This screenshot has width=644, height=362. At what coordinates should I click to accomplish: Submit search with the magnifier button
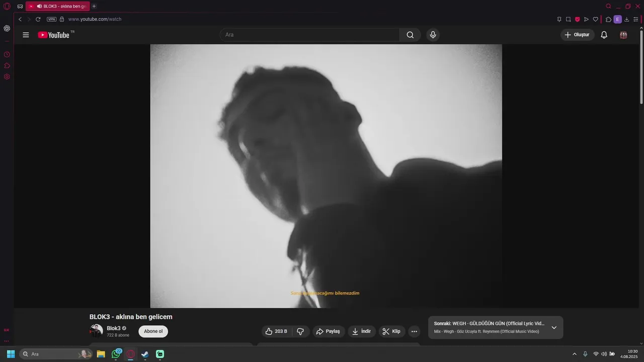click(410, 35)
